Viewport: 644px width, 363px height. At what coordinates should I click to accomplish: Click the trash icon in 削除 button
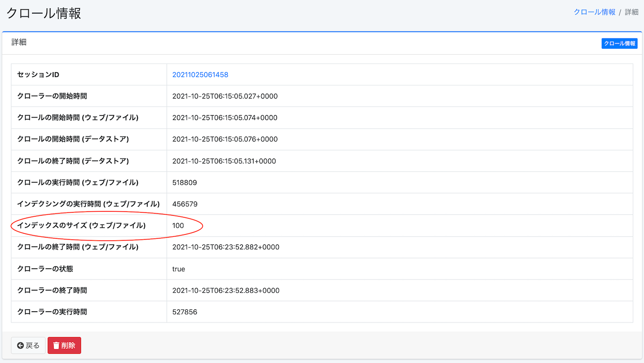56,345
